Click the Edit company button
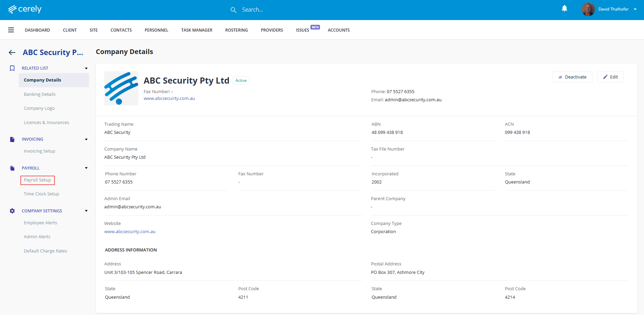The image size is (644, 315). coord(610,77)
